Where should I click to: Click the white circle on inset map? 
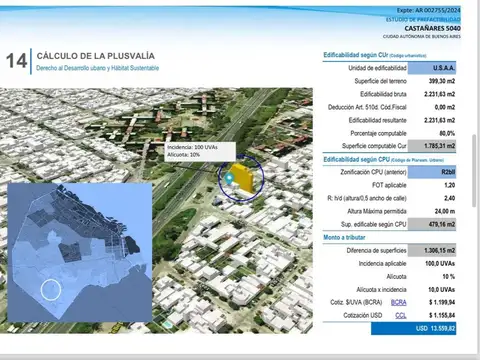pyautogui.click(x=51, y=290)
